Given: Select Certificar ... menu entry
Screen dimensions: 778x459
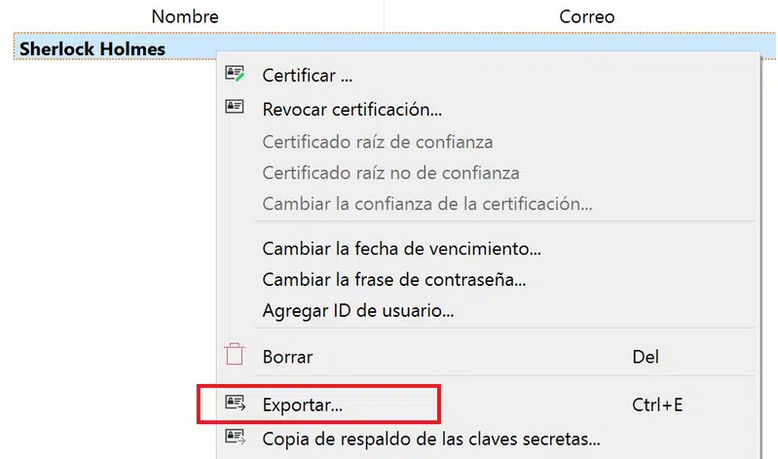Looking at the screenshot, I should pos(488,75).
